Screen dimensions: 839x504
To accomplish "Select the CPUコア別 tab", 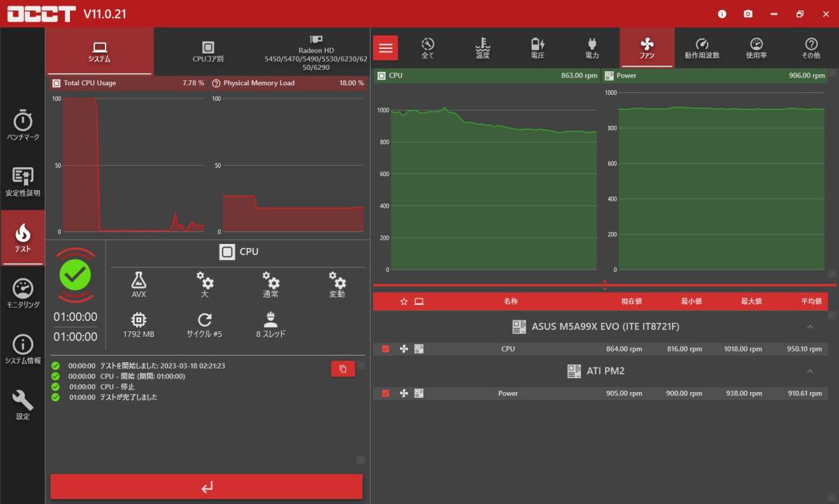I will click(x=208, y=51).
